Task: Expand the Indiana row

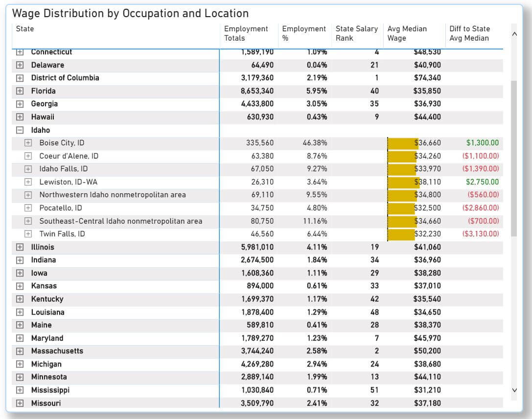Action: coord(20,260)
